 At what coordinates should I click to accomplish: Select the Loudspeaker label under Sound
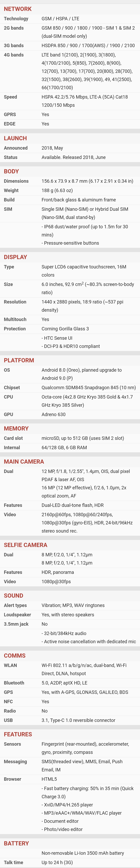click(x=17, y=615)
